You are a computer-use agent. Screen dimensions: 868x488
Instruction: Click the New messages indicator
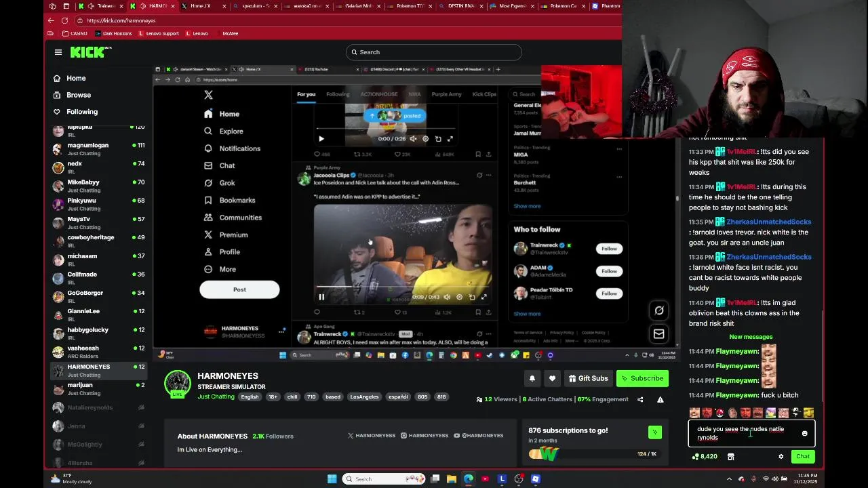pos(751,337)
